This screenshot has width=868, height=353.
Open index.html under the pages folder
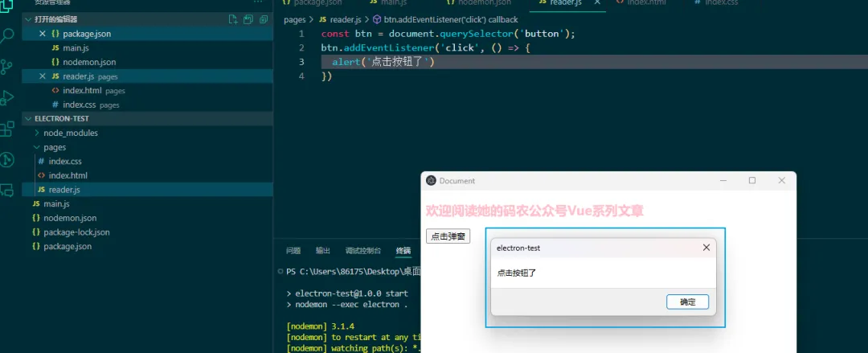[68, 175]
